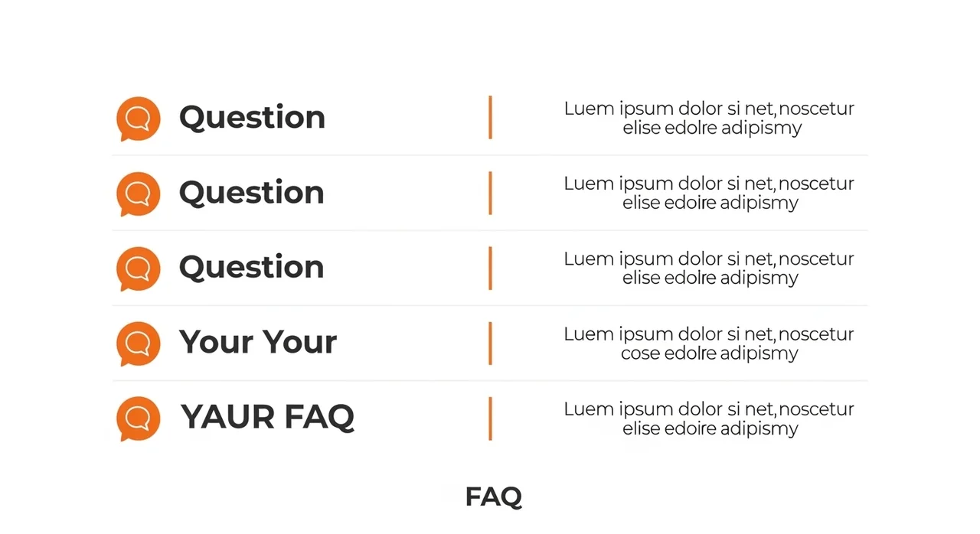The image size is (980, 534).
Task: Select the third Question heading
Action: tap(252, 267)
